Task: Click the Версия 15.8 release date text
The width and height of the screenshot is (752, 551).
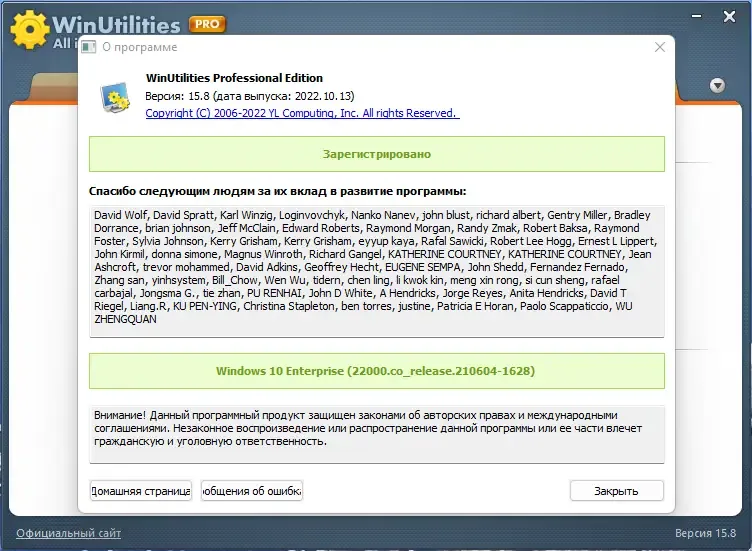Action: pyautogui.click(x=250, y=96)
